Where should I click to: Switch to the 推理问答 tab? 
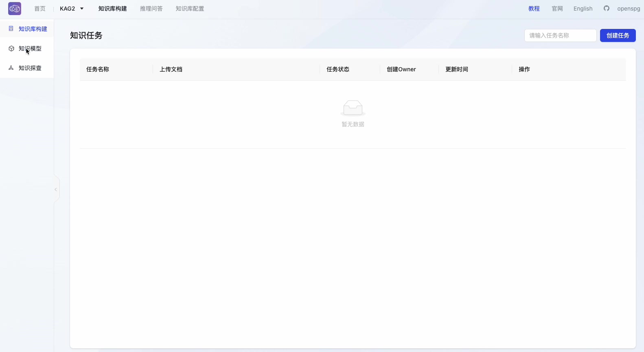click(151, 9)
